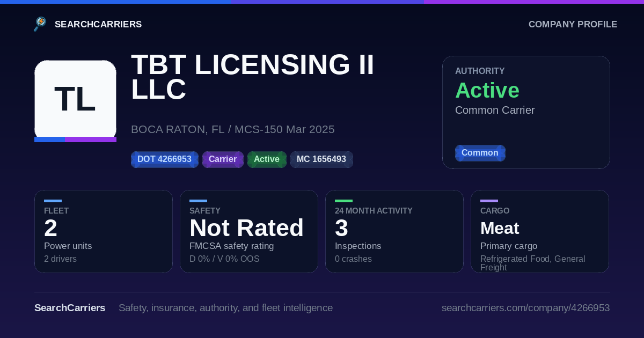Click the SearchCarriers magnifier logo icon
The width and height of the screenshot is (644, 338).
click(x=40, y=24)
